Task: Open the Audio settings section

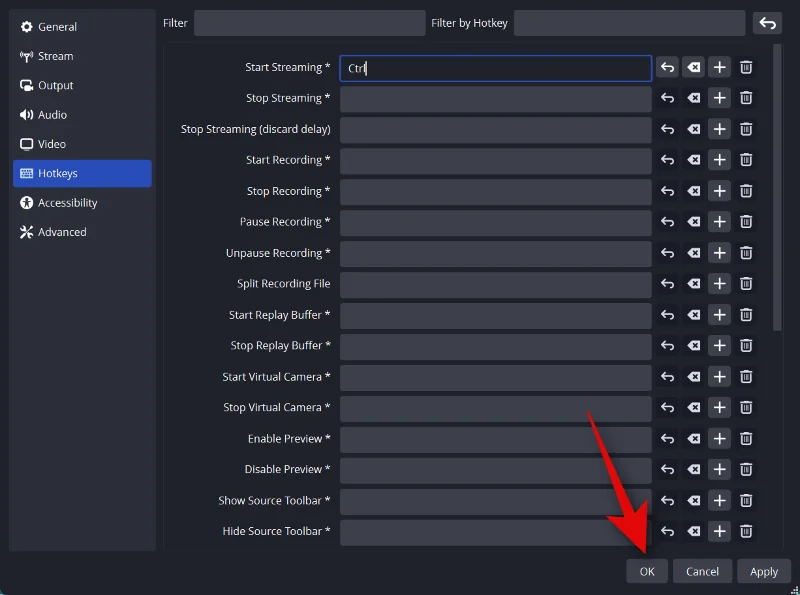Action: tap(82, 115)
